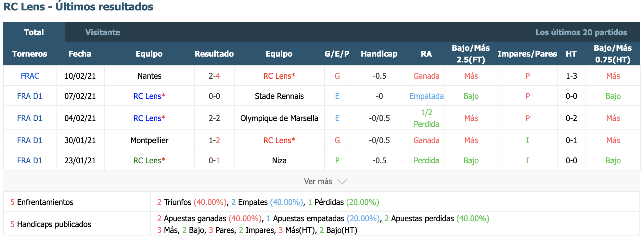Click the 2-4 result of Nantes match

[214, 76]
